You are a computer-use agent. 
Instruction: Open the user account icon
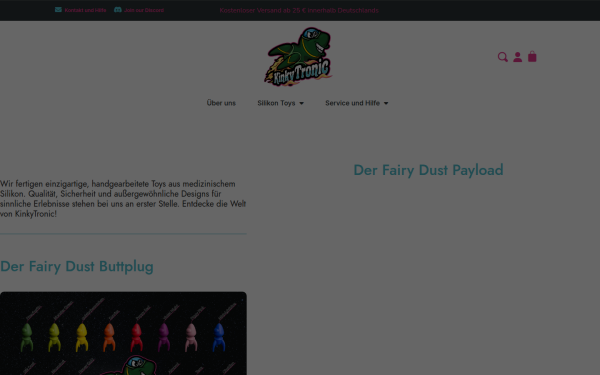click(517, 57)
